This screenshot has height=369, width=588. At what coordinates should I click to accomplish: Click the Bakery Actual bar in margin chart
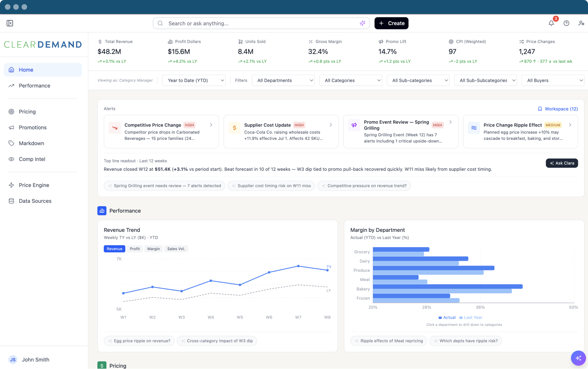(x=448, y=286)
